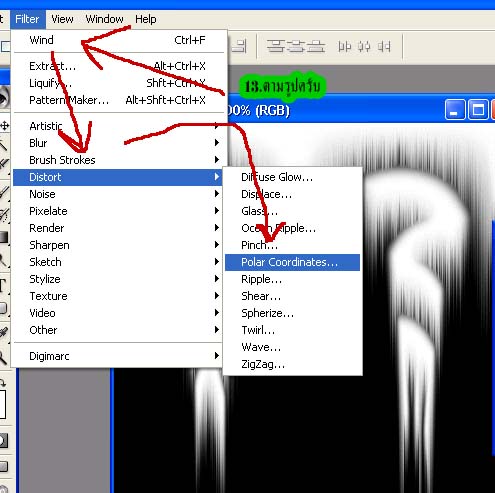This screenshot has width=495, height=493.
Task: Click distribute horizontal centers icon
Action: tap(364, 46)
